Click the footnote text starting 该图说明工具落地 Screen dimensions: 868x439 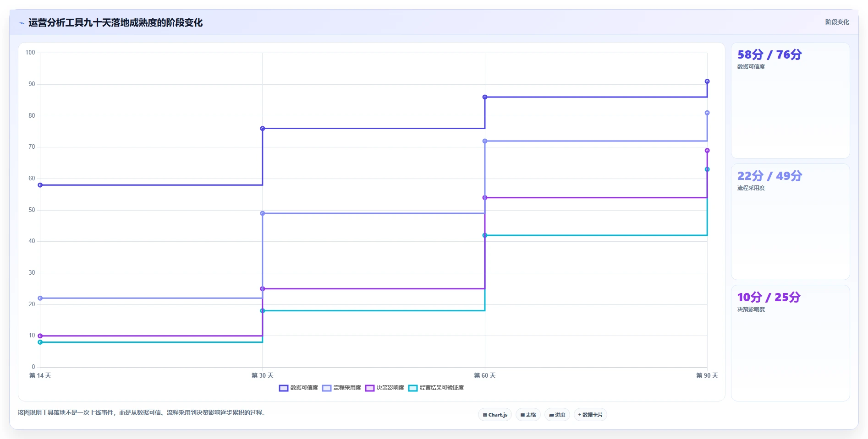(x=143, y=412)
